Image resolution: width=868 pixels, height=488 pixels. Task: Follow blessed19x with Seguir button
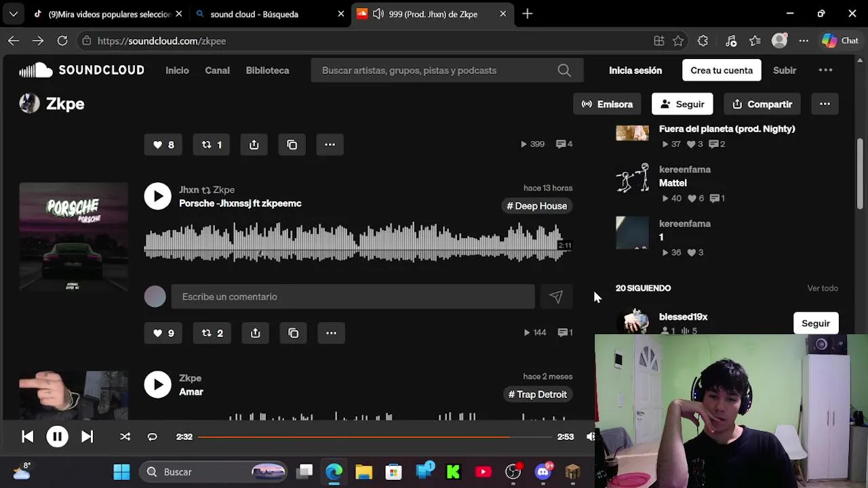tap(816, 323)
